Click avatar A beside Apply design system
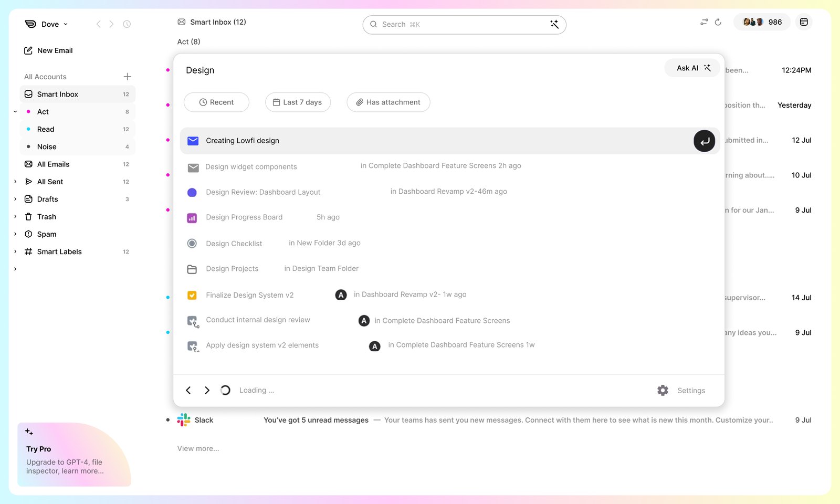840x504 pixels. click(x=374, y=346)
